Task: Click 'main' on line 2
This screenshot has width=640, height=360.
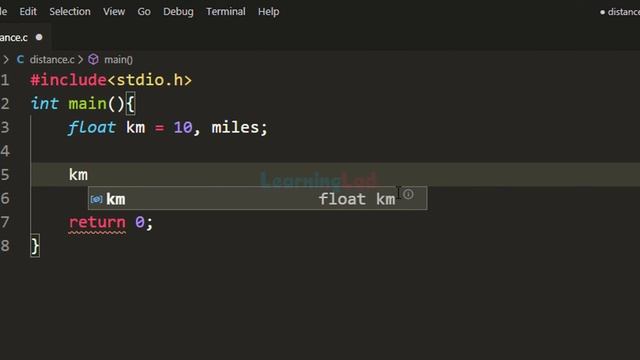Action: click(87, 103)
